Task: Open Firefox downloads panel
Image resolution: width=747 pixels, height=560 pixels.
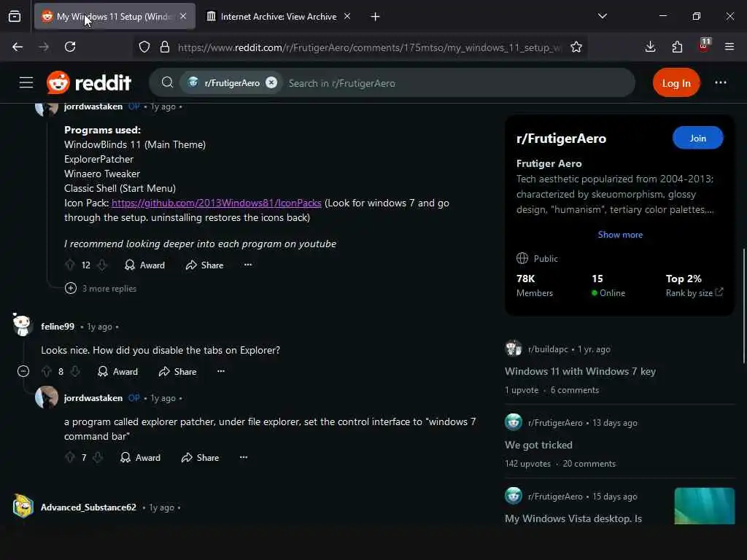Action: 650,47
